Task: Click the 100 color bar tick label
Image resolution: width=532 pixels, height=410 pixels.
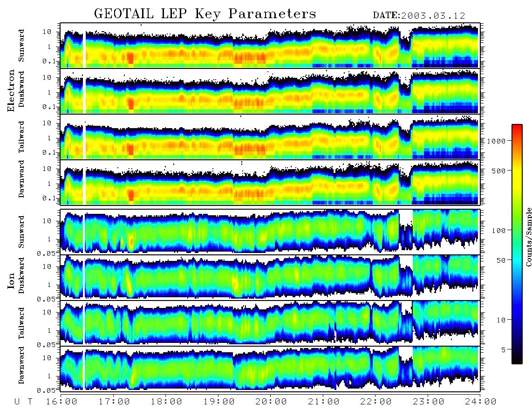Action: 498,231
